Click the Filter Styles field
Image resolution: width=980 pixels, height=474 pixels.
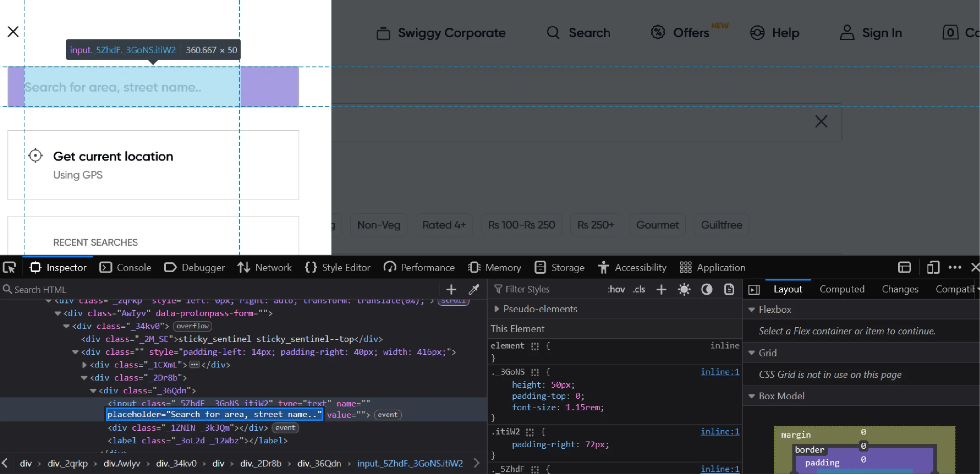(x=546, y=289)
